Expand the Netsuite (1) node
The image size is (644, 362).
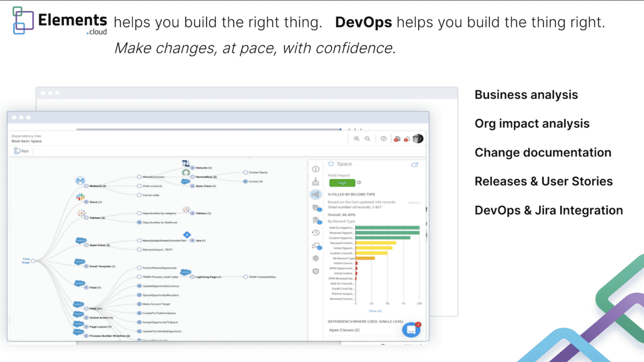(192, 168)
